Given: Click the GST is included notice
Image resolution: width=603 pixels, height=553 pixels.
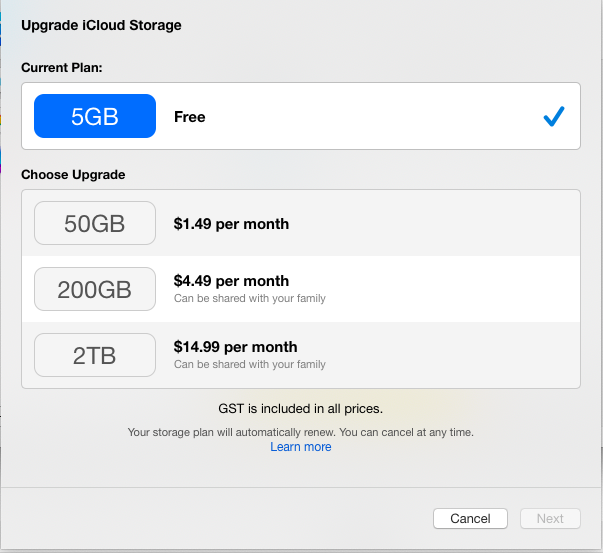Looking at the screenshot, I should [x=300, y=408].
